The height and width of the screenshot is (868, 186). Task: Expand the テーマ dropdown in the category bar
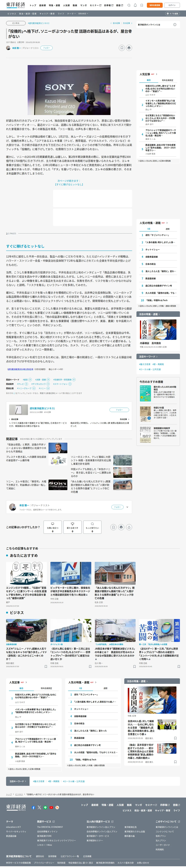72,13
